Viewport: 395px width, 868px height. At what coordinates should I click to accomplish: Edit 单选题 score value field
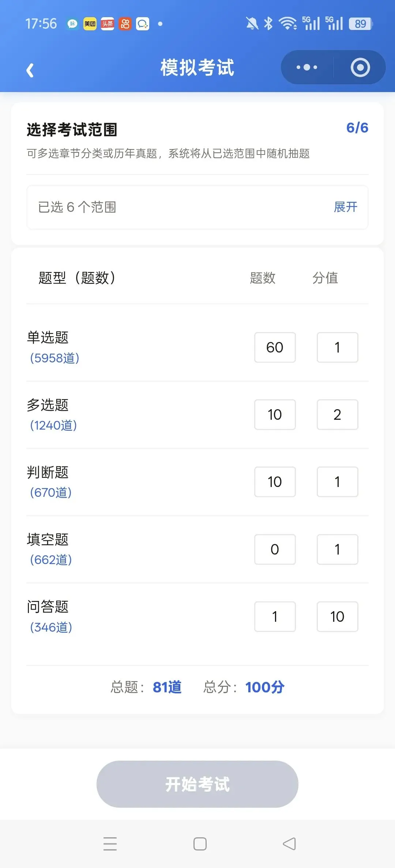click(x=337, y=347)
